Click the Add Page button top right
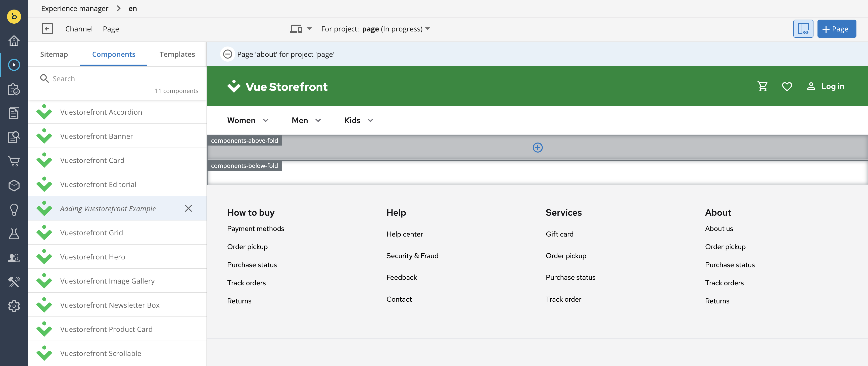The height and width of the screenshot is (366, 868). [836, 28]
